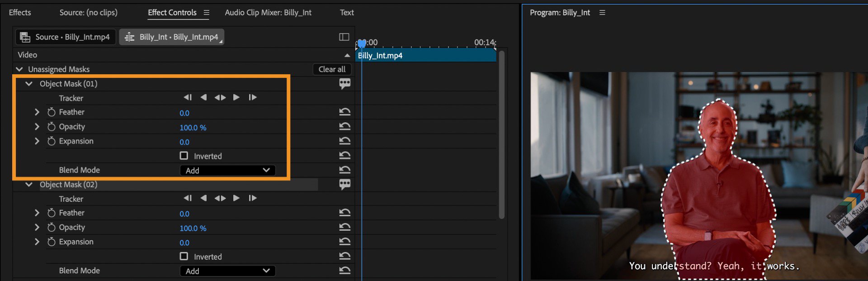The image size is (868, 281).
Task: Track Object Mask (01) forward with play icon
Action: coord(236,97)
